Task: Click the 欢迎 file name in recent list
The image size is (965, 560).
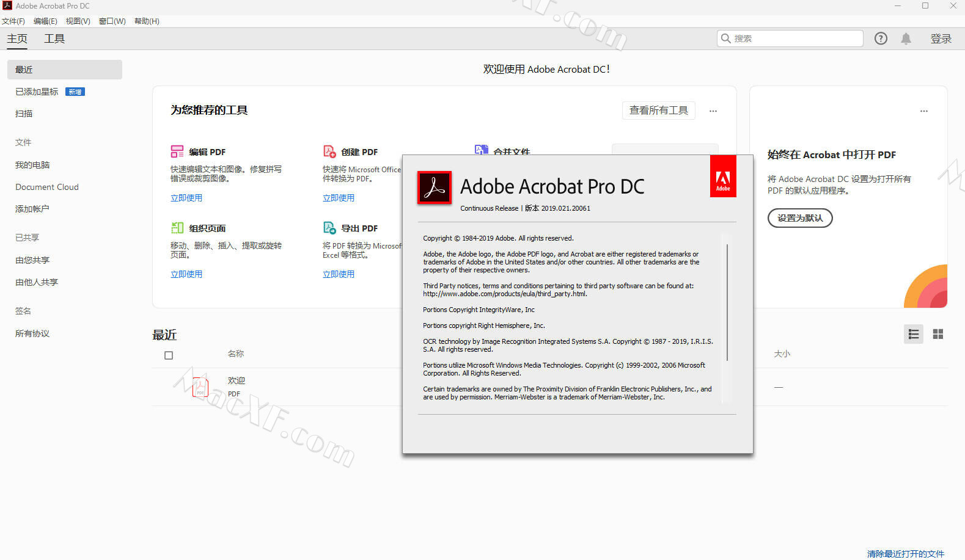Action: tap(237, 380)
